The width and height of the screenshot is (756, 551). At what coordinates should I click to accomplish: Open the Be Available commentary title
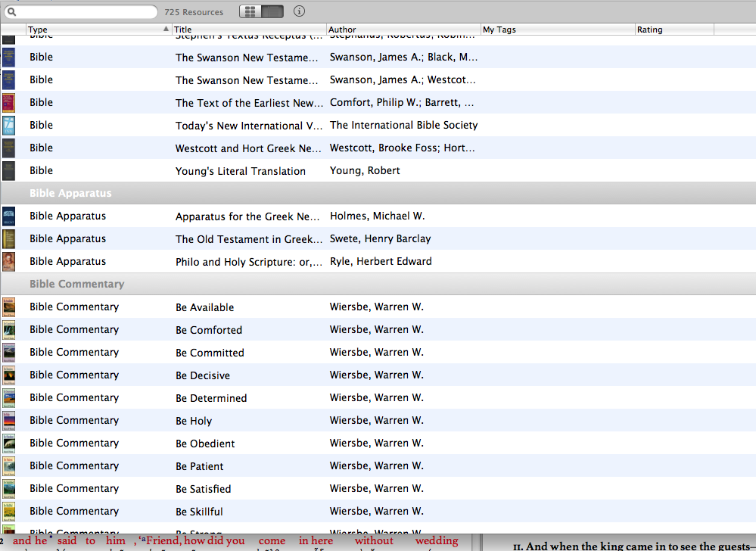205,307
